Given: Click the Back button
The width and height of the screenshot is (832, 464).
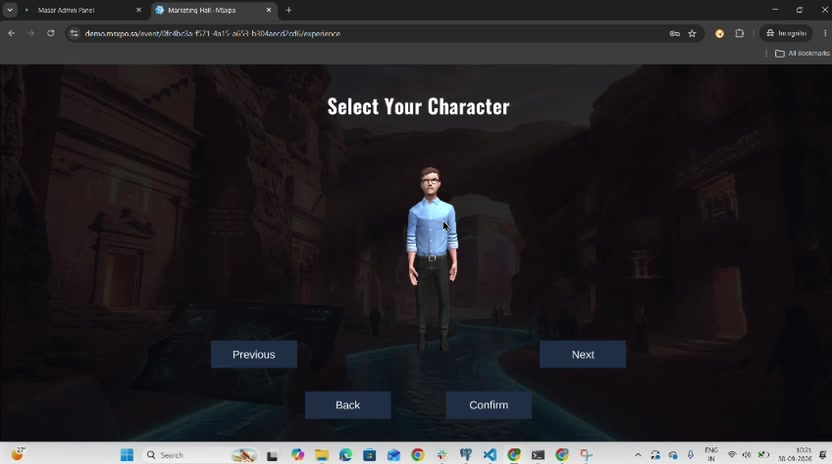Looking at the screenshot, I should click(x=348, y=405).
